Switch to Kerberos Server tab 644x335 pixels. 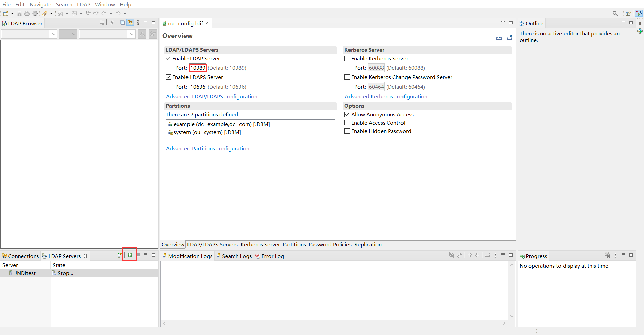[x=260, y=244]
